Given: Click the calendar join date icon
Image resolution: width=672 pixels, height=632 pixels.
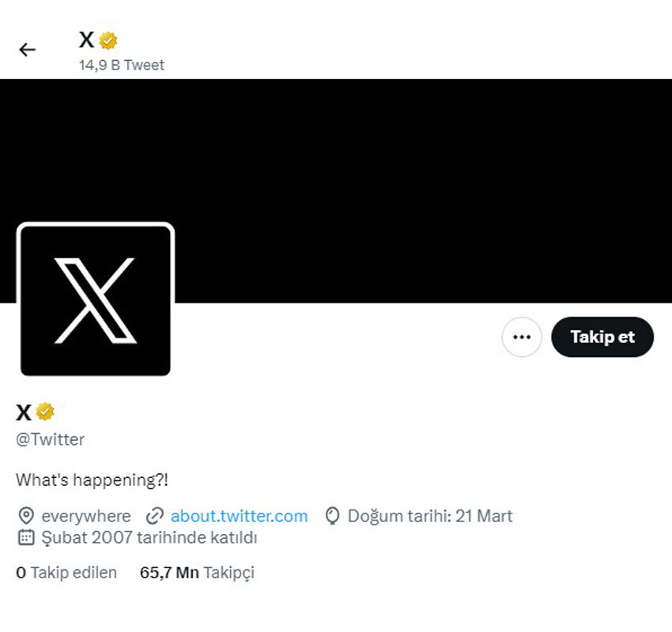Looking at the screenshot, I should tap(26, 538).
